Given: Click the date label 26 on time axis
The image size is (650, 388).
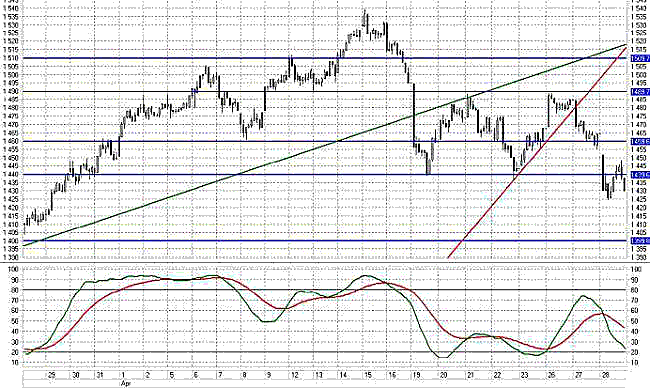Looking at the screenshot, I should 551,375.
